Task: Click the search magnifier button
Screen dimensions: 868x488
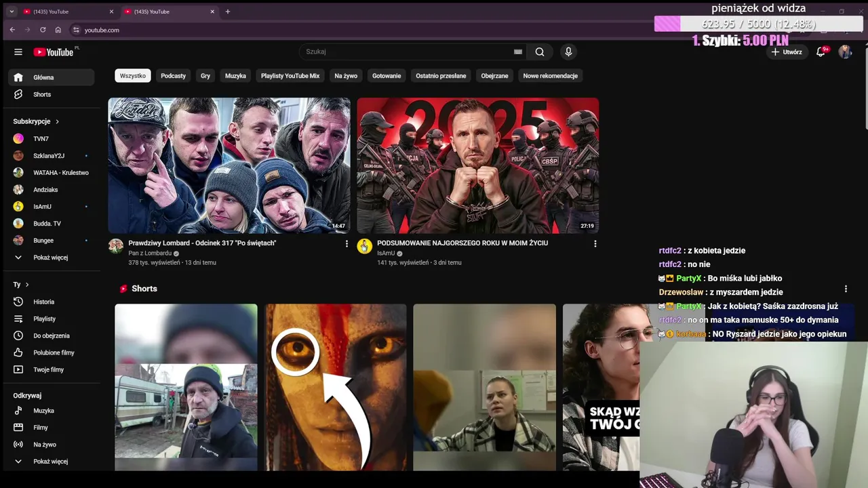Action: [540, 52]
